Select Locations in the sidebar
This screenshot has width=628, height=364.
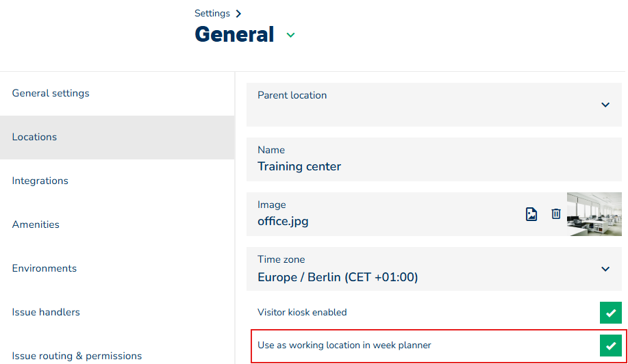tap(34, 137)
